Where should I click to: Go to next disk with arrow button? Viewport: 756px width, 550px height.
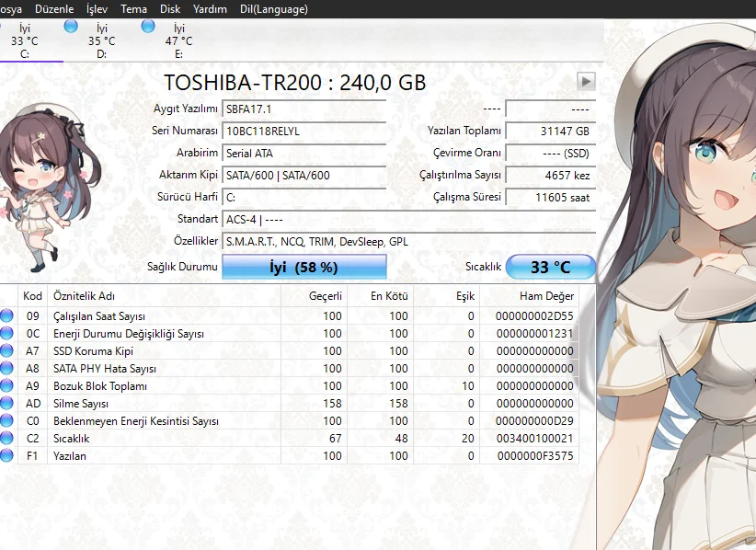tap(586, 81)
